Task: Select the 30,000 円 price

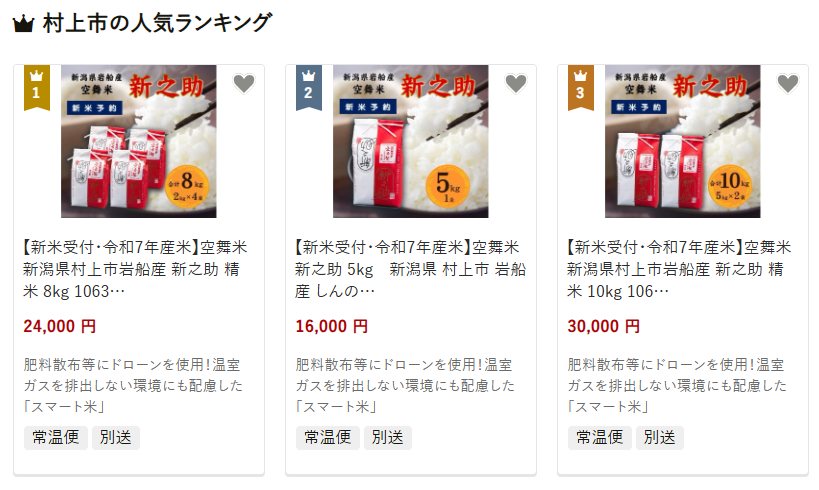Action: 604,326
